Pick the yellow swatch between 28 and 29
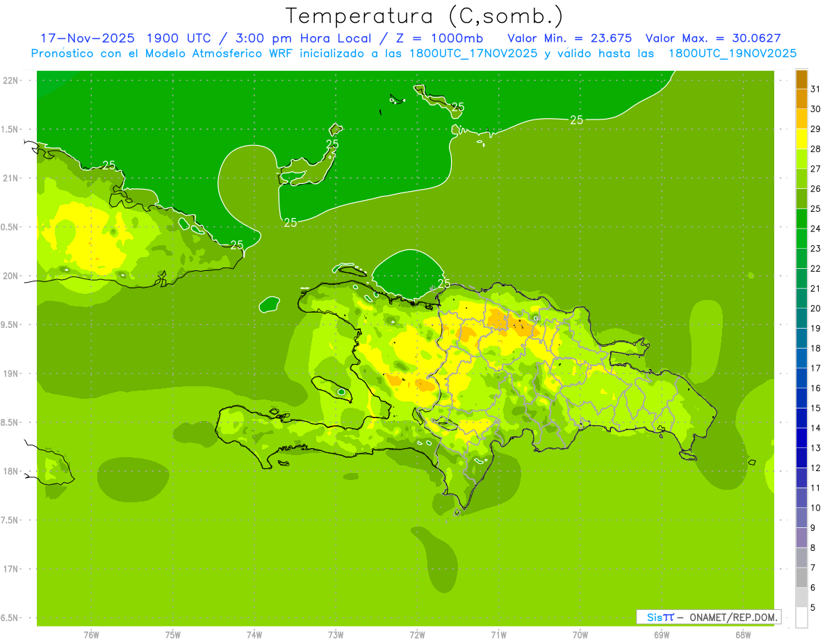The width and height of the screenshot is (834, 644). pyautogui.click(x=801, y=139)
